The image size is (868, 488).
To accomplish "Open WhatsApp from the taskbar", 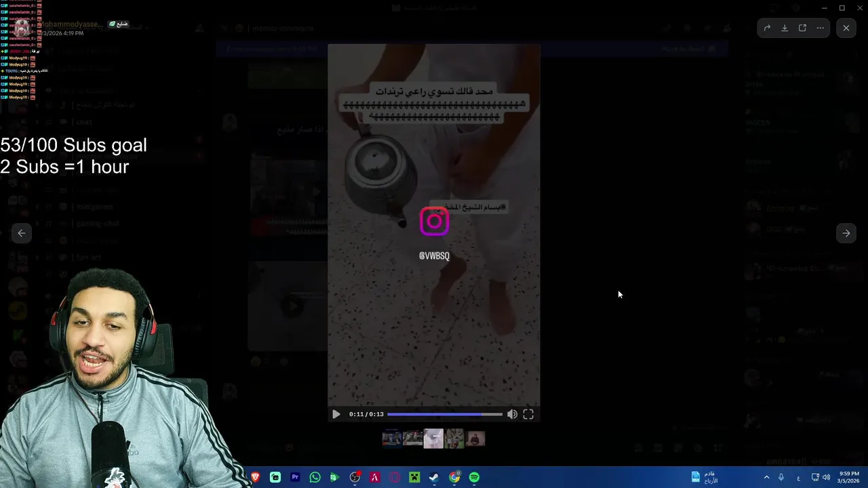I will pyautogui.click(x=315, y=477).
